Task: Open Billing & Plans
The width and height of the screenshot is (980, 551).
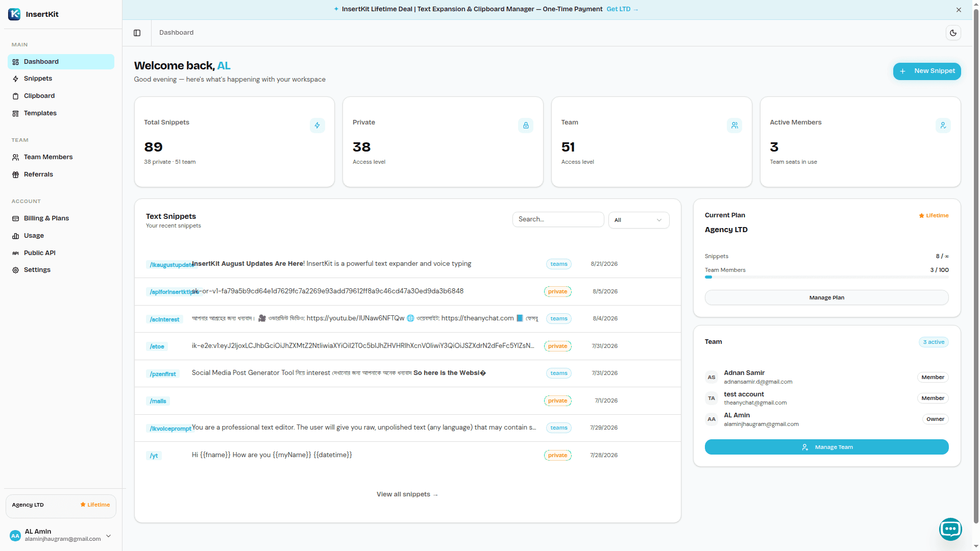Action: tap(61, 218)
